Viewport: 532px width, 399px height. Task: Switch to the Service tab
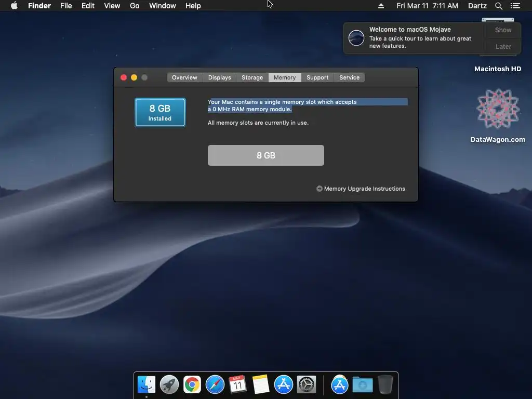tap(349, 77)
